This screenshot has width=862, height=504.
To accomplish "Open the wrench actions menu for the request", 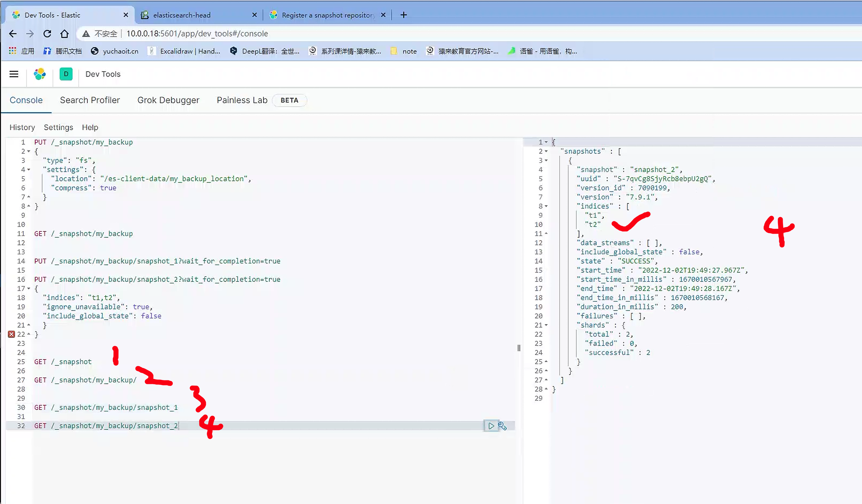I will pyautogui.click(x=502, y=426).
